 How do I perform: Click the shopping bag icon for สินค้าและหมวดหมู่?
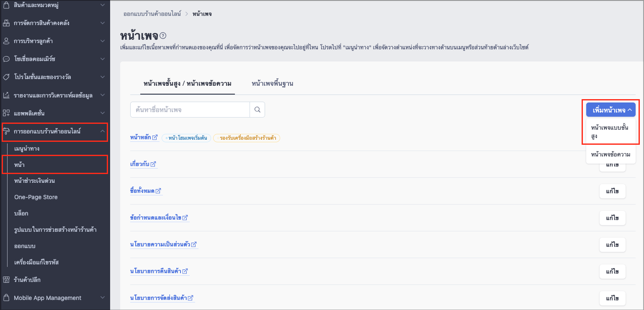pyautogui.click(x=6, y=5)
